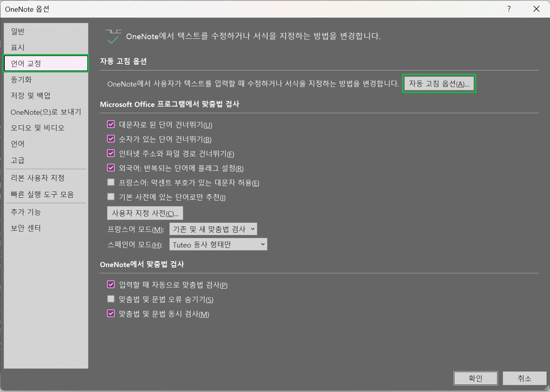Go to 저장 및 백업 category

[x=46, y=96]
